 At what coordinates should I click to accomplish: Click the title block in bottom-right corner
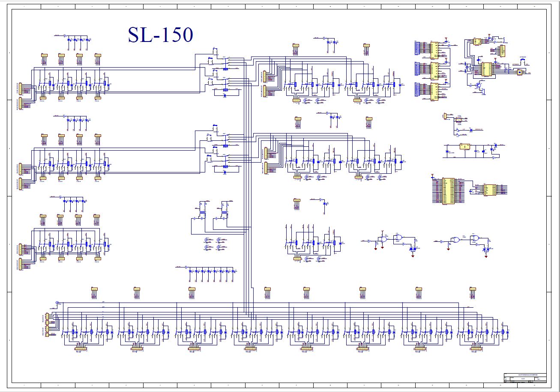pos(525,378)
